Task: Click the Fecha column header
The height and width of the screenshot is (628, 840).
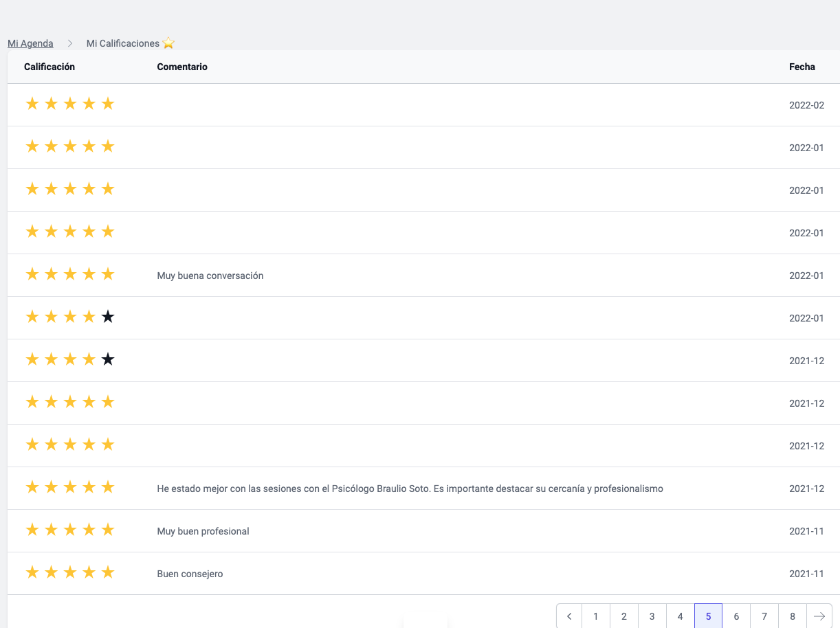Action: [x=802, y=67]
